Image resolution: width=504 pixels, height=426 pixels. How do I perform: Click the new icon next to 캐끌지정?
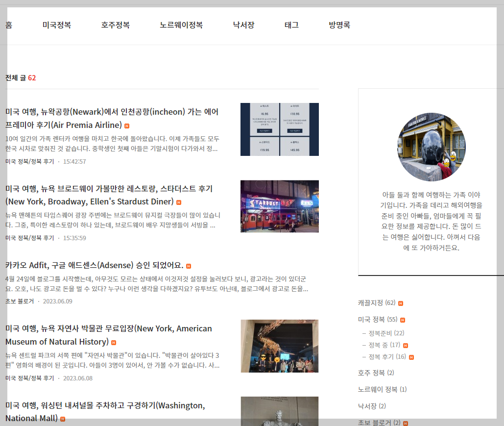[x=401, y=303]
